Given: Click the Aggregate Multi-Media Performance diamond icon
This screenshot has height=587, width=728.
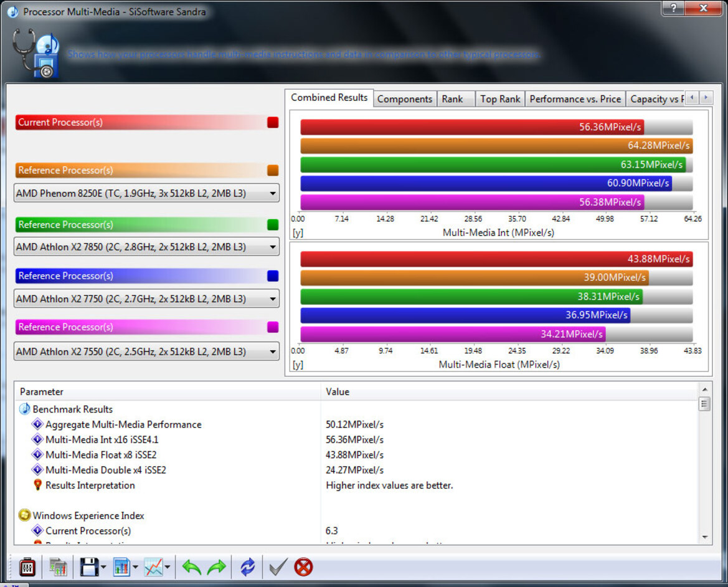Looking at the screenshot, I should click(37, 424).
